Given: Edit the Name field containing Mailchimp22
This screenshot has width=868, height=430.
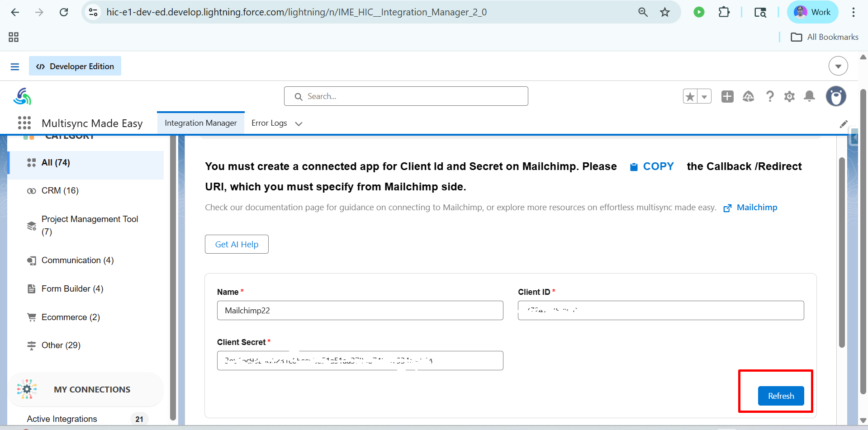Looking at the screenshot, I should tap(360, 311).
